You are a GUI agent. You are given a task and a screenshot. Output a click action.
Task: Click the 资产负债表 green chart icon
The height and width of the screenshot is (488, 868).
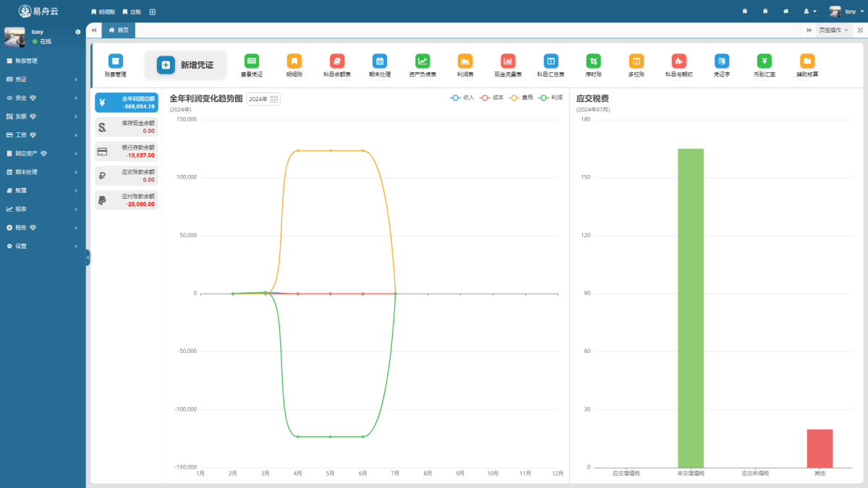(x=422, y=61)
